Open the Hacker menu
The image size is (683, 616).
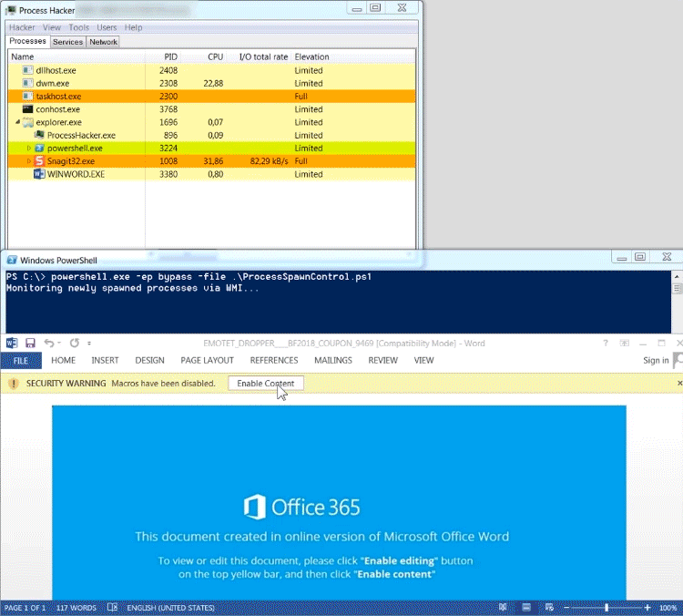coord(22,27)
